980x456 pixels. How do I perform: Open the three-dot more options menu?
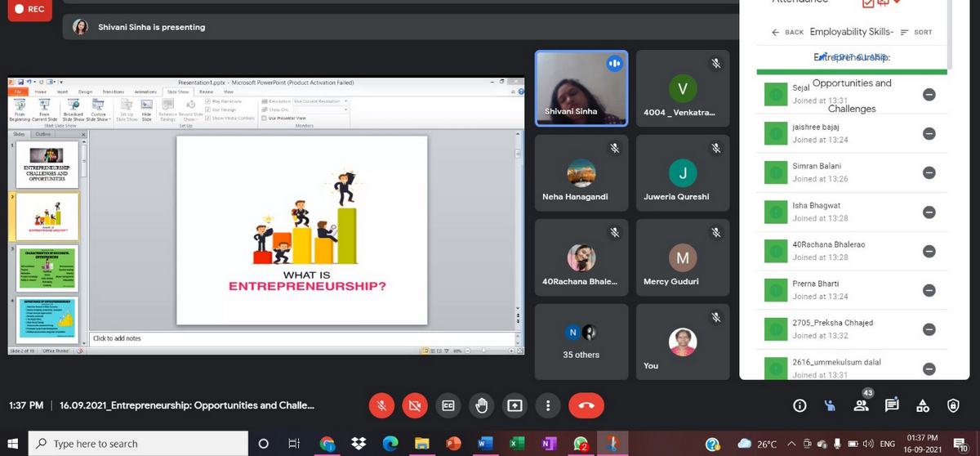point(548,405)
